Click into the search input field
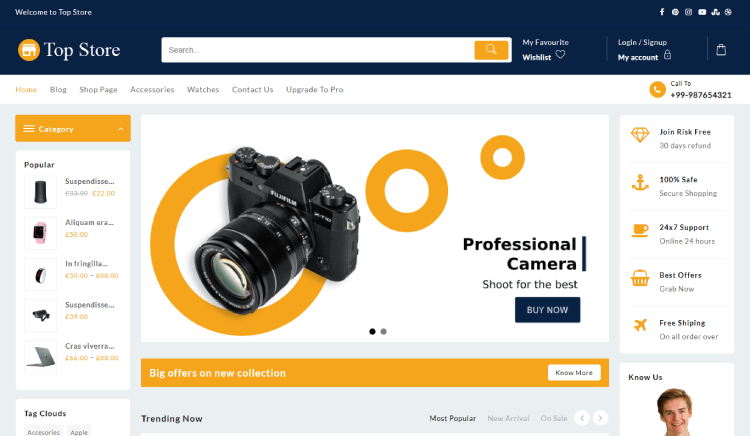This screenshot has width=750, height=436. (x=317, y=50)
